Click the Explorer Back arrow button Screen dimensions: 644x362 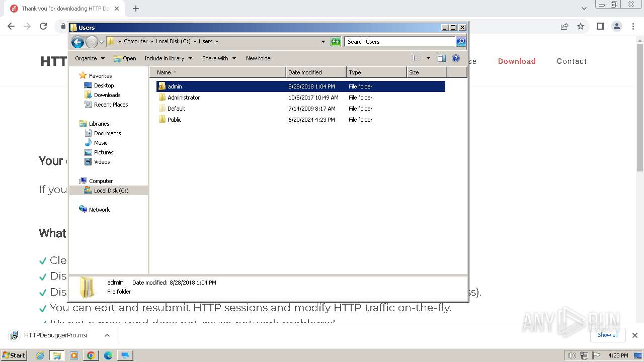click(77, 42)
